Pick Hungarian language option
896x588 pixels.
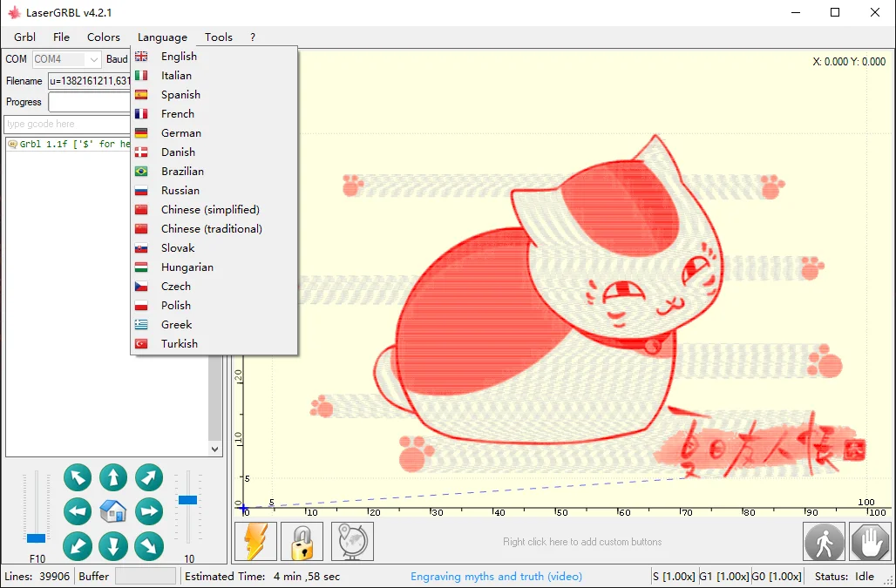[214, 267]
